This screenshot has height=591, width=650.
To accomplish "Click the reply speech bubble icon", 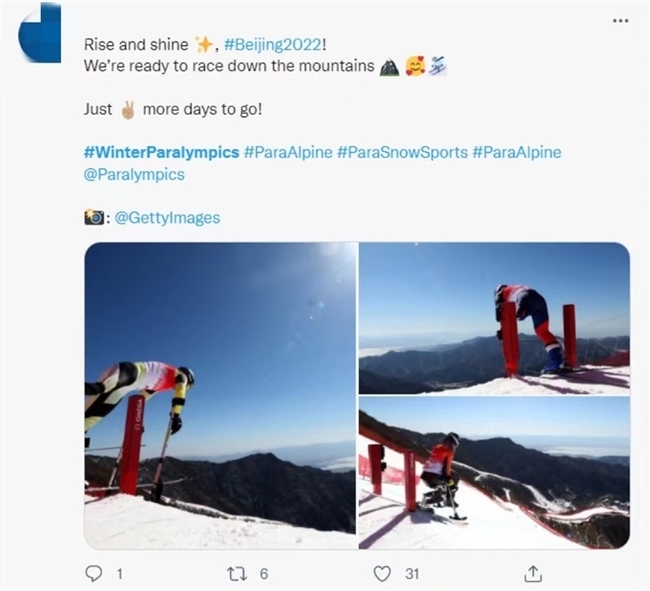I will (x=93, y=574).
